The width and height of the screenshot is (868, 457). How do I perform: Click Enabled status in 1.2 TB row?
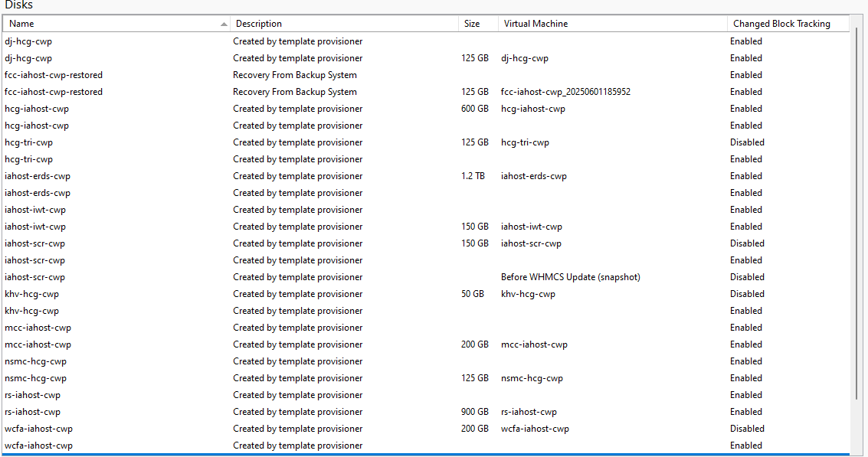tap(745, 176)
